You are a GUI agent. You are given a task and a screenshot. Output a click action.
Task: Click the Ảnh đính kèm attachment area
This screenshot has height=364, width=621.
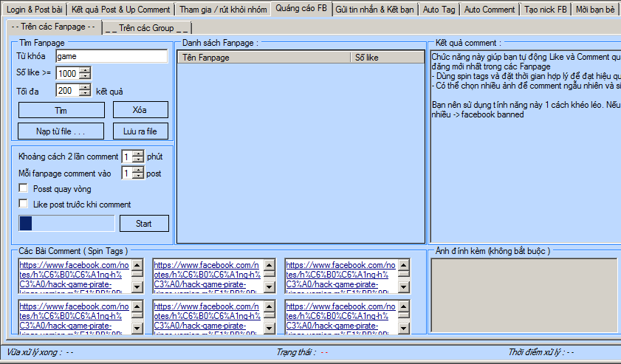tap(524, 295)
